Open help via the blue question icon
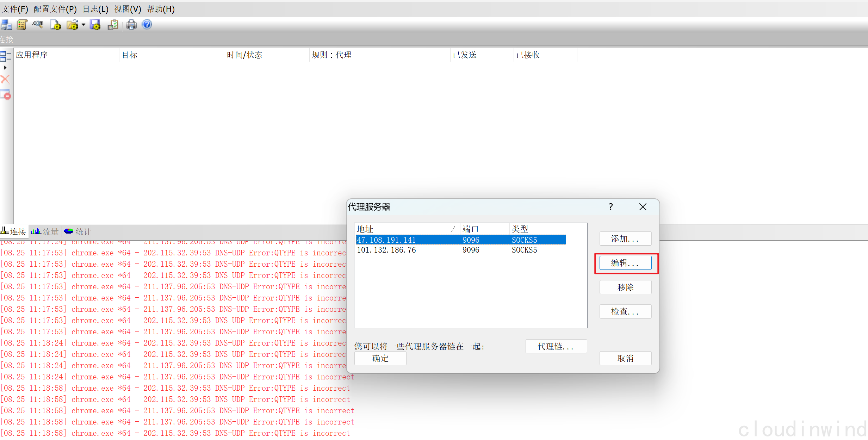 [x=147, y=25]
